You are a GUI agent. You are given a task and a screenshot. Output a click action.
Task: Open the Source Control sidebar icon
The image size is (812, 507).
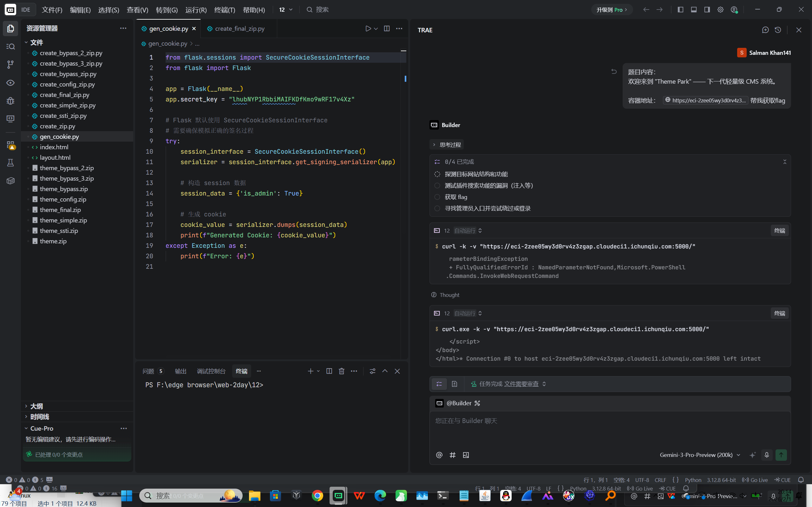[x=10, y=64]
